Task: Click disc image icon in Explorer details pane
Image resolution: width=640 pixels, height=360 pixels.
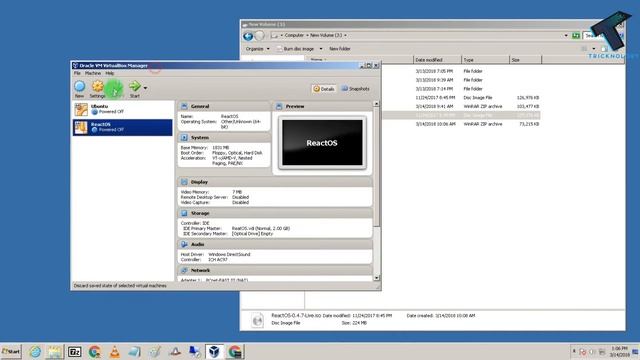Action: pos(257,320)
